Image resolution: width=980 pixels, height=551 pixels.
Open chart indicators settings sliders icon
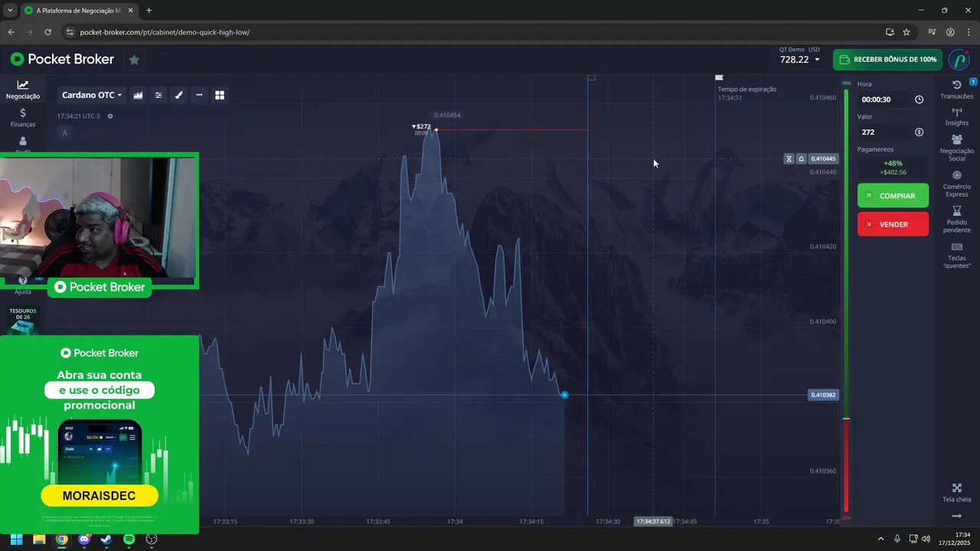click(158, 95)
